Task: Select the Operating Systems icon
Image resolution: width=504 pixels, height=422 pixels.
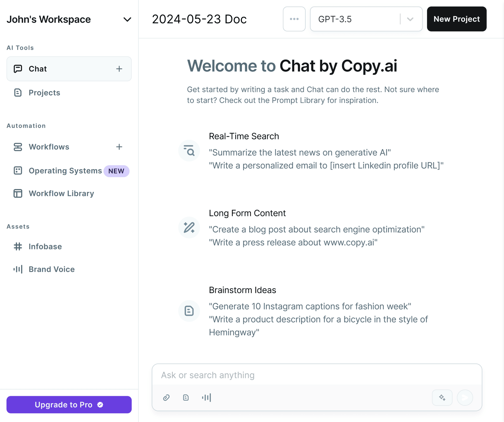Action: pyautogui.click(x=17, y=170)
